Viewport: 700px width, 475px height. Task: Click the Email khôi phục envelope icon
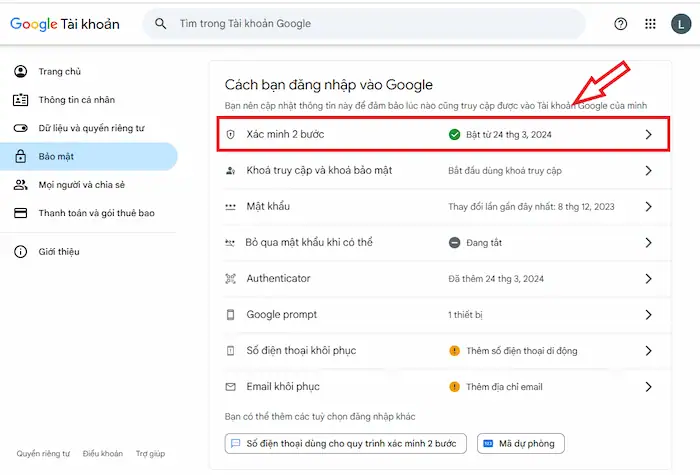pos(231,387)
